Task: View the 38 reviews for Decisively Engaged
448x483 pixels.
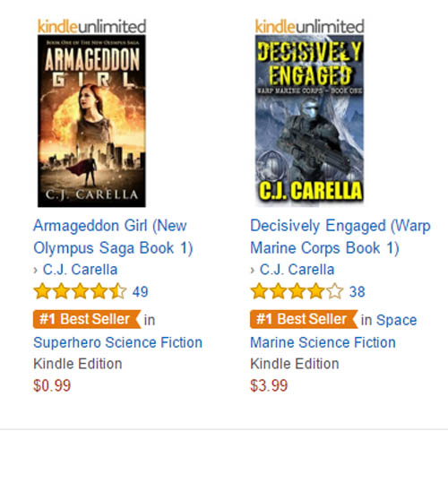Action: pos(358,292)
